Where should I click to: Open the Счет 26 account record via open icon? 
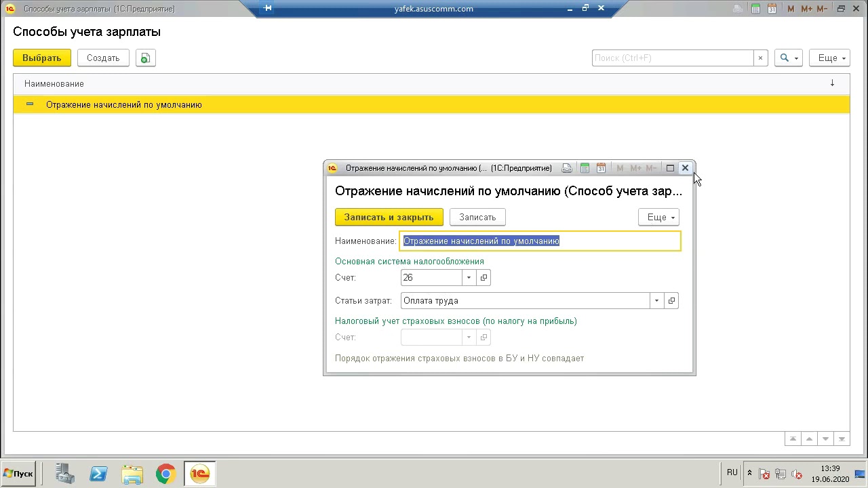pos(484,278)
